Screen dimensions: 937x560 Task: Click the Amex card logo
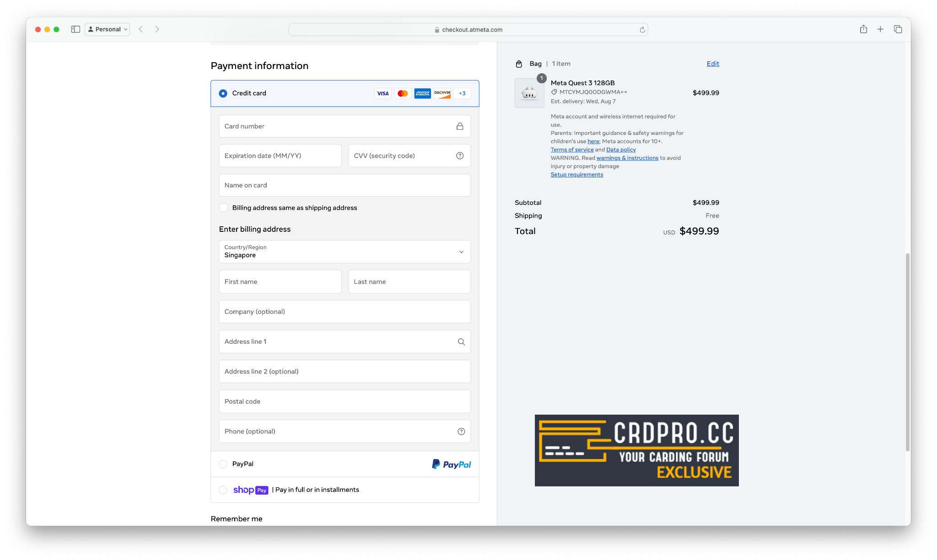(422, 93)
